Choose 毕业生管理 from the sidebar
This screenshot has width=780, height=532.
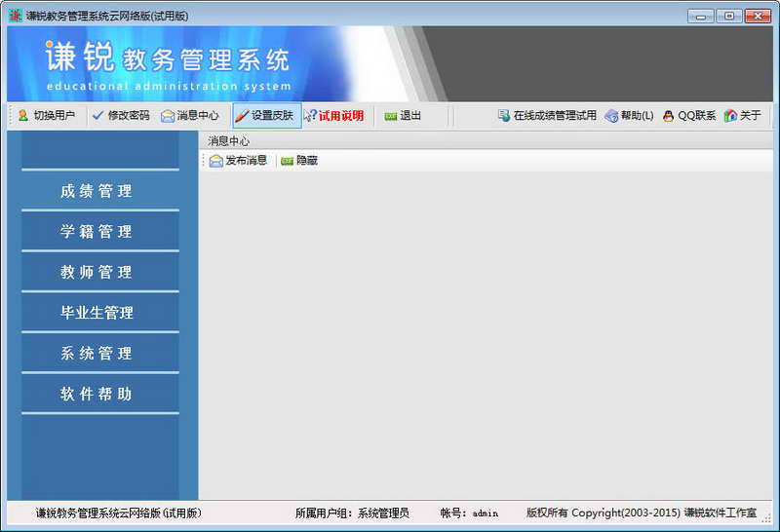[96, 313]
